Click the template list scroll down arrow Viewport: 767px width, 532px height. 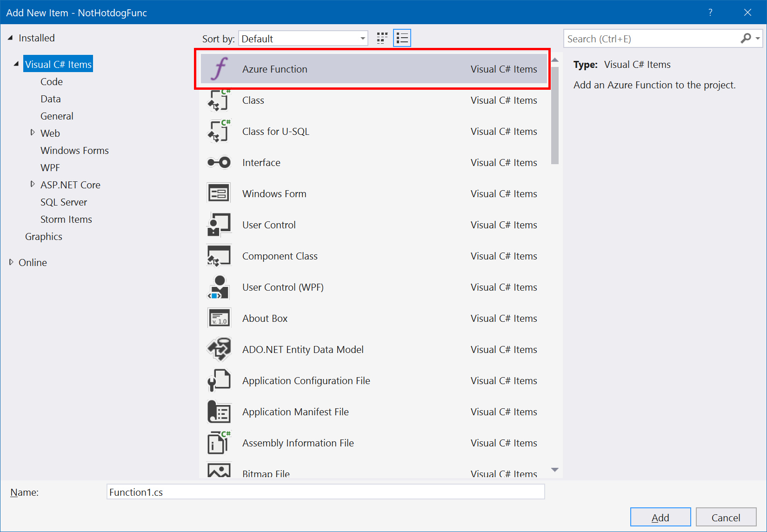[x=555, y=470]
